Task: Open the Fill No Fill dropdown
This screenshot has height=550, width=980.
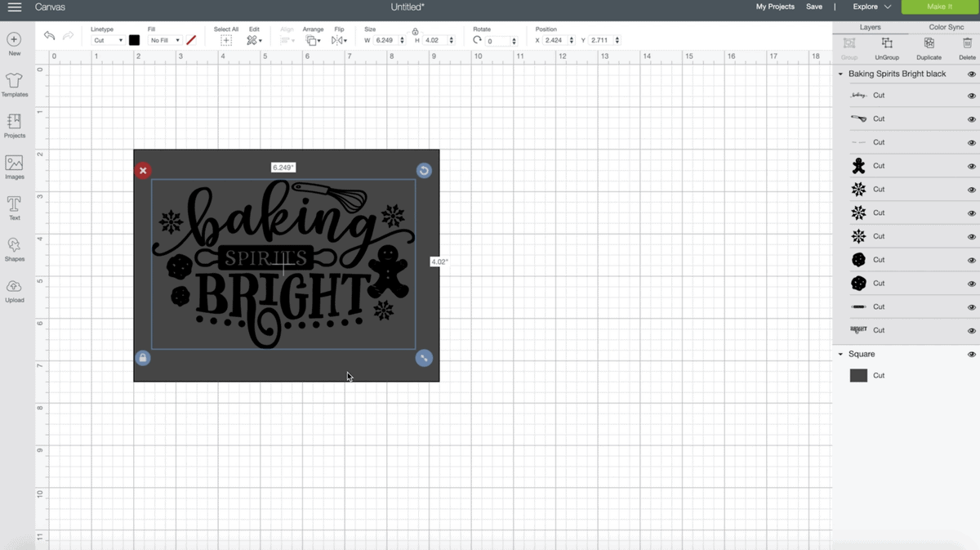Action: [164, 40]
